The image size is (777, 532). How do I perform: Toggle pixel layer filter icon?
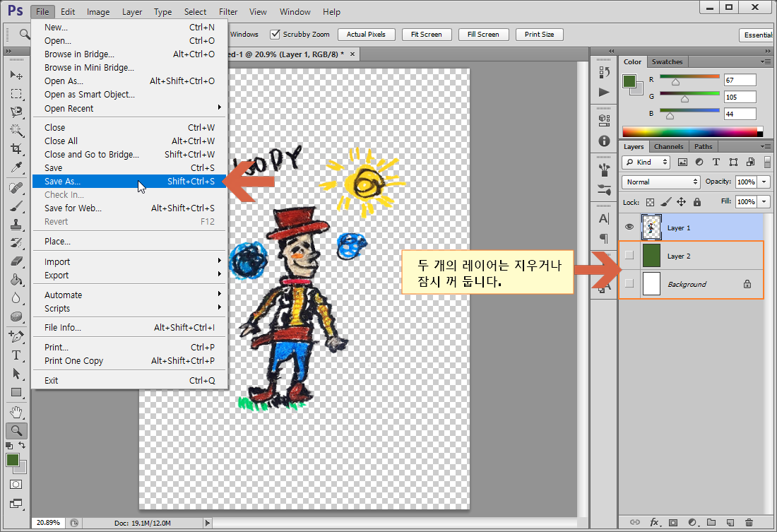[x=682, y=162]
